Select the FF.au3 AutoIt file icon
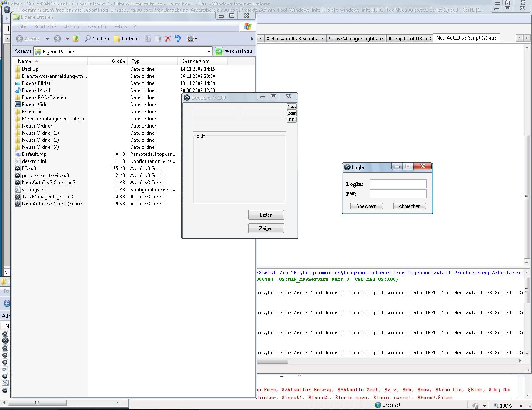This screenshot has width=532, height=410. click(18, 168)
